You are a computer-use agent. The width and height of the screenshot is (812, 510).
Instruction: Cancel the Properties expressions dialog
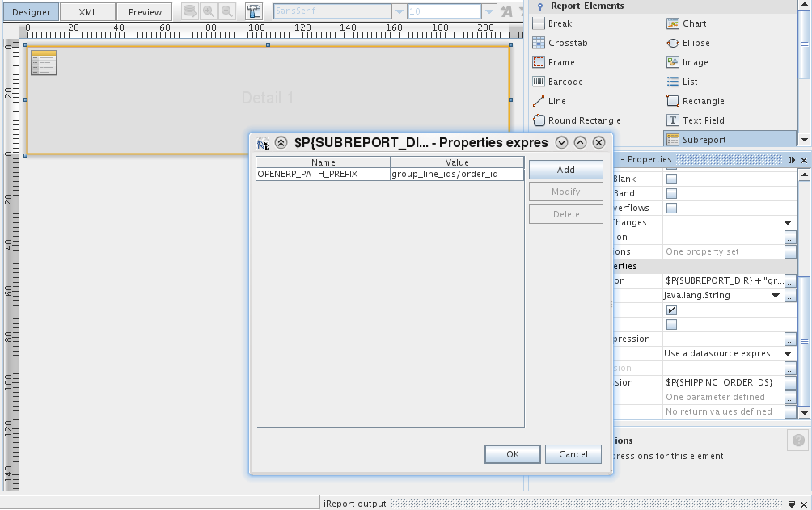click(573, 454)
